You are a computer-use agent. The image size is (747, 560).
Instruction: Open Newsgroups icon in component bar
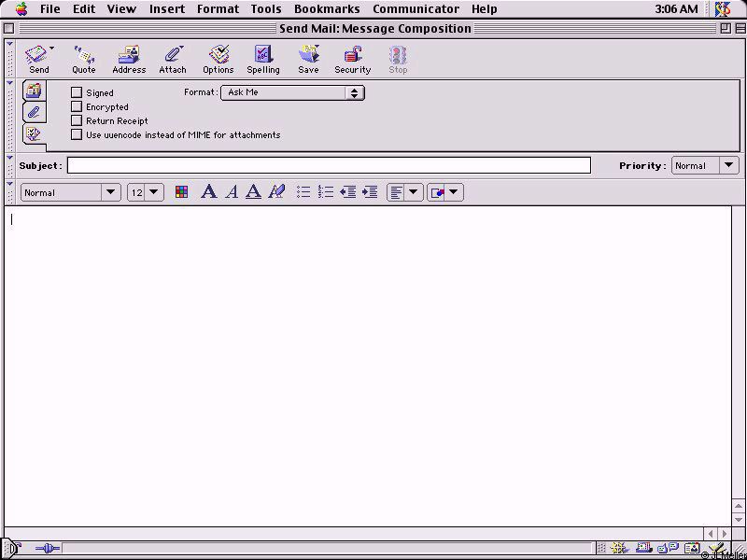point(668,549)
